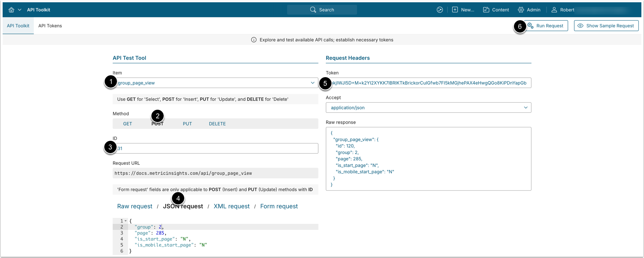Viewport: 644px width, 258px height.
Task: Click the eye icon on Show Sample Request
Action: pyautogui.click(x=580, y=26)
